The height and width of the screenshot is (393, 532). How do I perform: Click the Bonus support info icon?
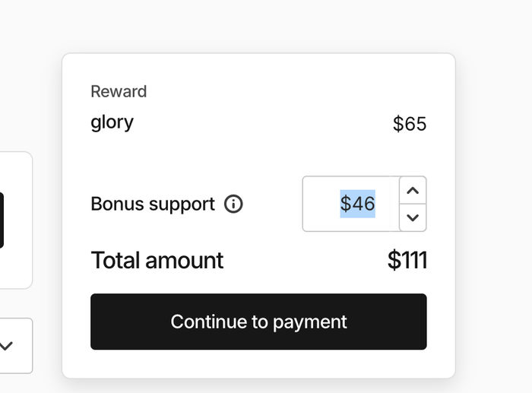tap(233, 204)
